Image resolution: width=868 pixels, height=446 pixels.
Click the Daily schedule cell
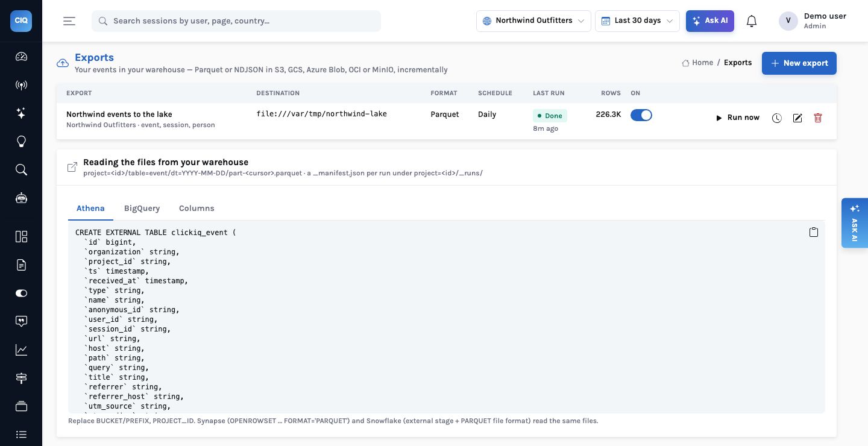(x=487, y=115)
